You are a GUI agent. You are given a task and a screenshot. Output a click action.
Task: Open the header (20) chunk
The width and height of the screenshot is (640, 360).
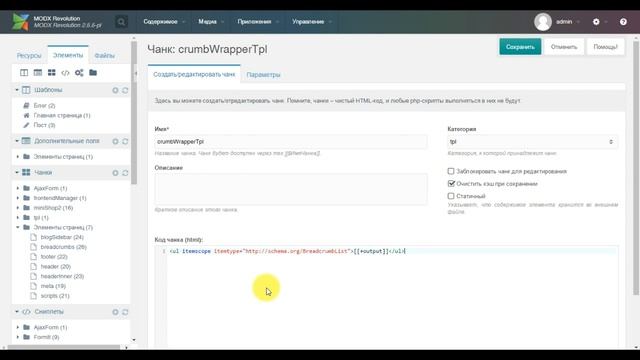click(56, 267)
